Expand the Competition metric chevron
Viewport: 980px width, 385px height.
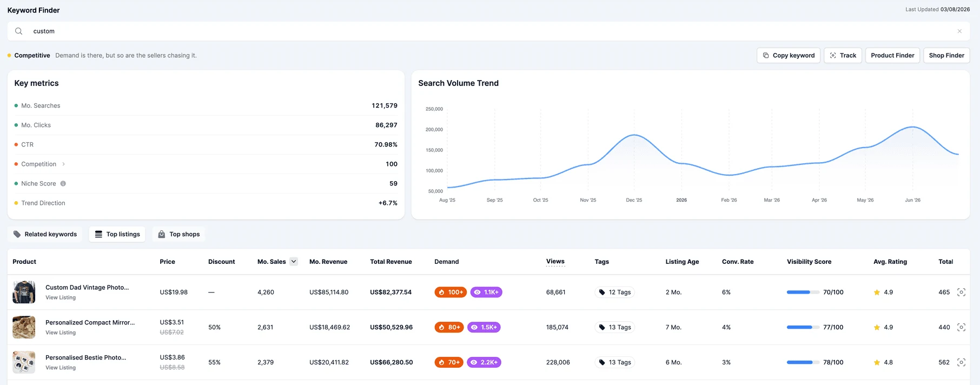[63, 164]
